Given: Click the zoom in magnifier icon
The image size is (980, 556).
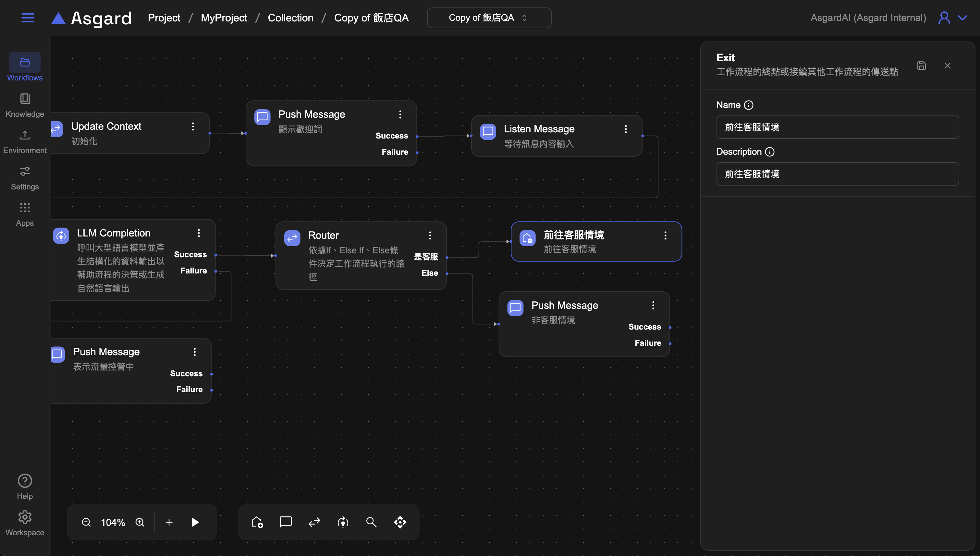Looking at the screenshot, I should click(x=140, y=522).
